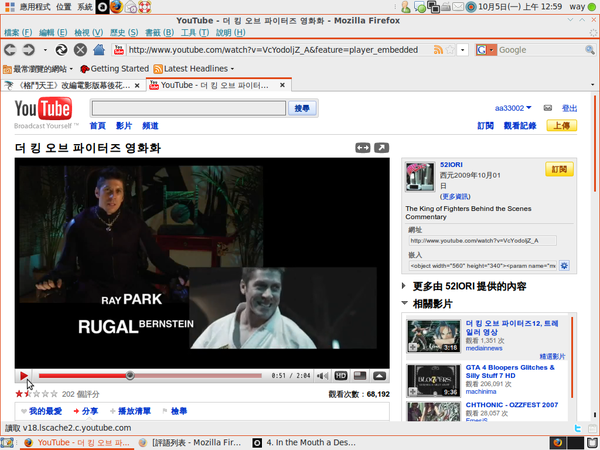Open the GTA 4 Bloopers related video thumbnail
The height and width of the screenshot is (450, 600).
(434, 381)
